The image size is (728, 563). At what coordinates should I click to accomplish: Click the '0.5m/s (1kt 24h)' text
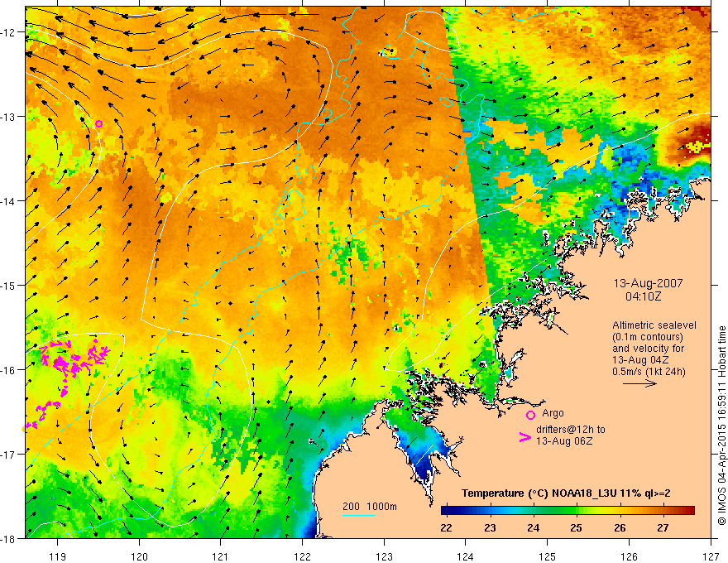pyautogui.click(x=649, y=371)
